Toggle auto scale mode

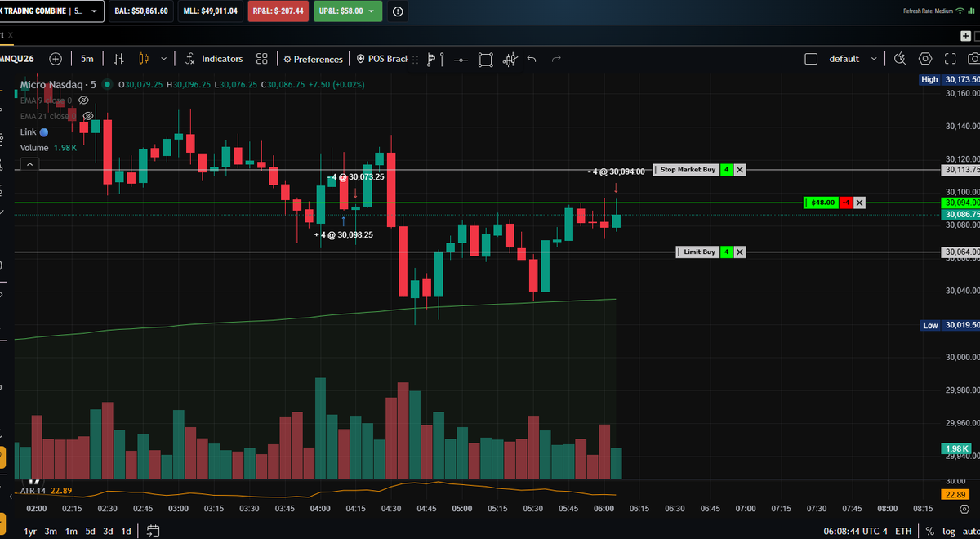[970, 531]
